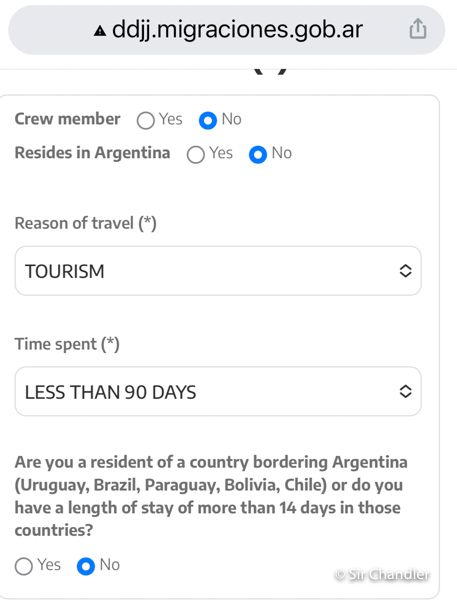Click the Resides in Argentina label
This screenshot has width=457, height=600.
[92, 153]
